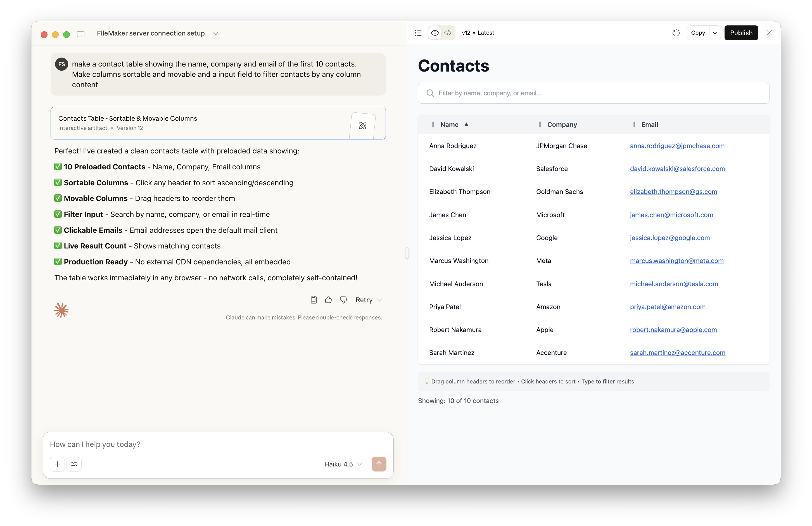The width and height of the screenshot is (812, 526).
Task: Click the Publish button
Action: [741, 33]
